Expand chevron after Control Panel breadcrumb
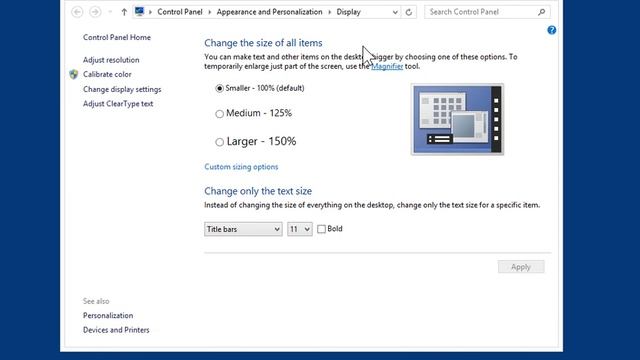This screenshot has height=360, width=640. click(209, 12)
